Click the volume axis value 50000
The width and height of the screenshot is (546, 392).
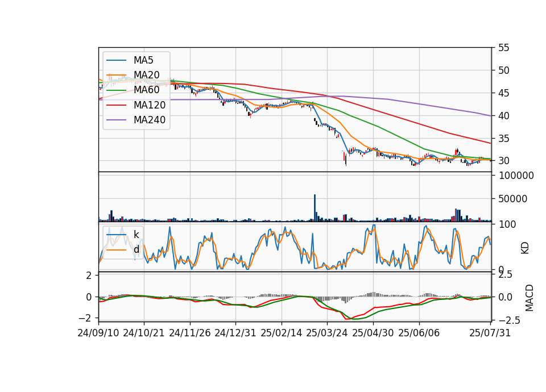click(513, 199)
